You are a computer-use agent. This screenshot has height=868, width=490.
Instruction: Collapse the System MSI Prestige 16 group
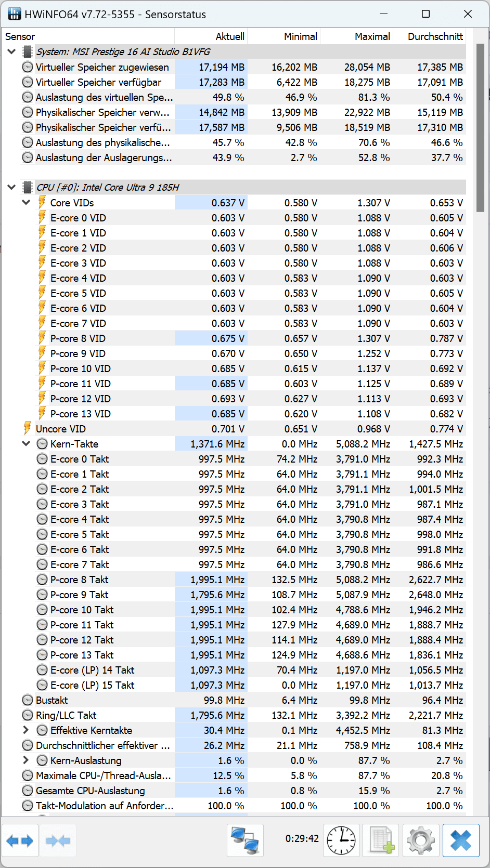11,52
